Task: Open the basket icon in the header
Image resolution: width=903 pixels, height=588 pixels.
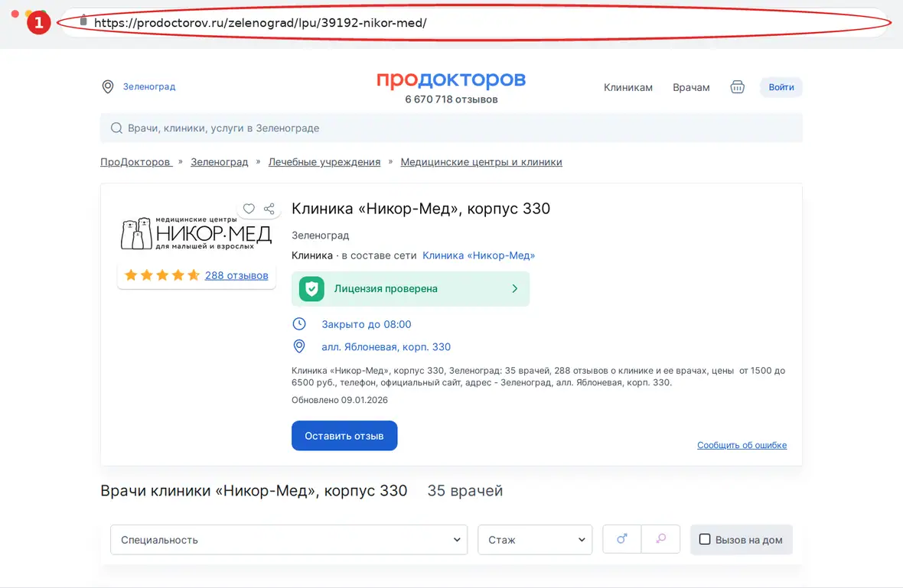Action: tap(737, 87)
